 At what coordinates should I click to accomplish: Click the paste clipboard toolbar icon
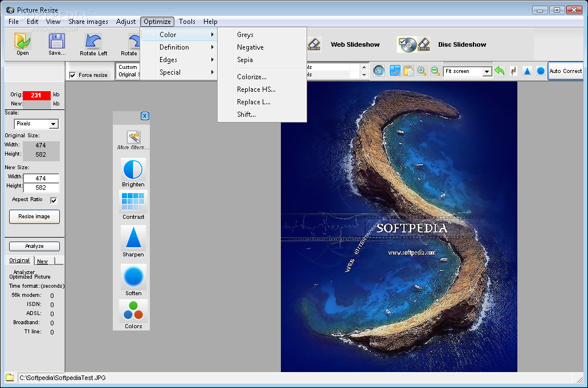(409, 71)
